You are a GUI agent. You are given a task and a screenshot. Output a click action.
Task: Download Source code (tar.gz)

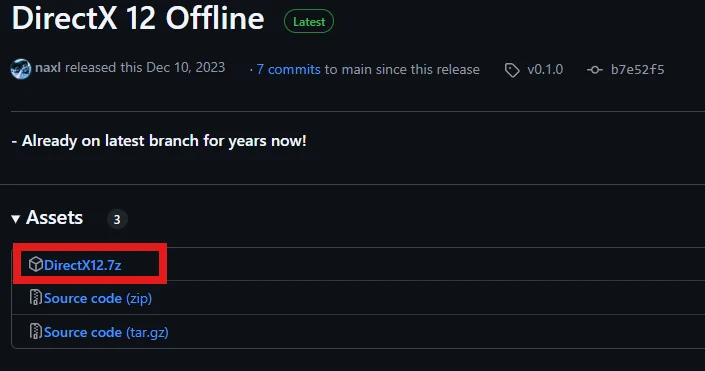click(x=106, y=332)
